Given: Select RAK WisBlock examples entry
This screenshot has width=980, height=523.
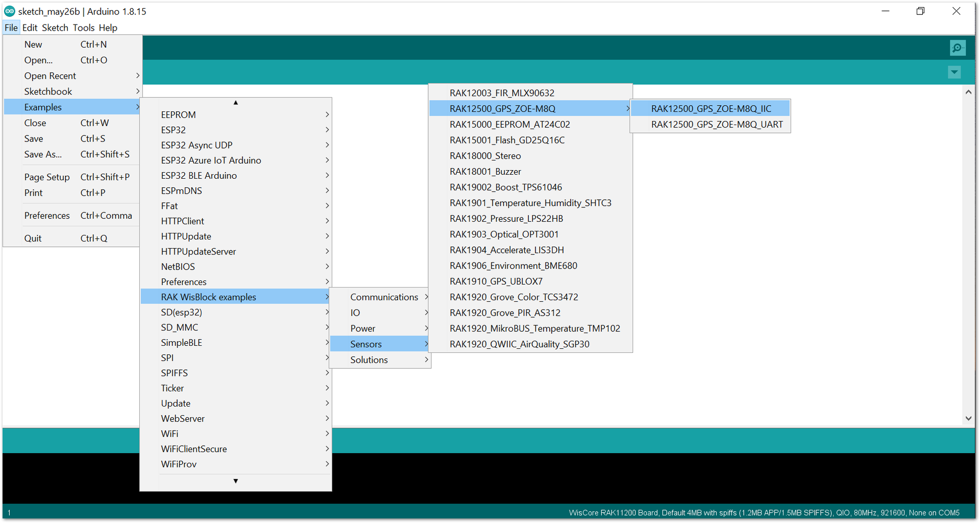Looking at the screenshot, I should click(236, 297).
